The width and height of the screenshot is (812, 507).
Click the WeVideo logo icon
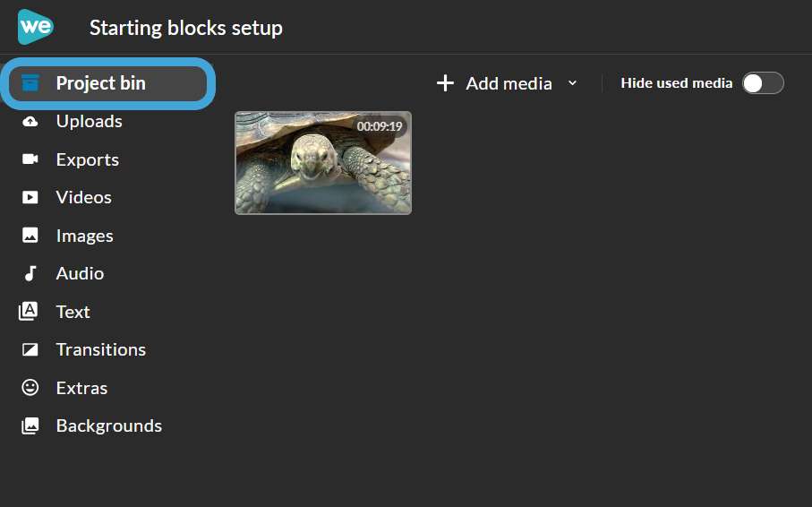pos(35,27)
